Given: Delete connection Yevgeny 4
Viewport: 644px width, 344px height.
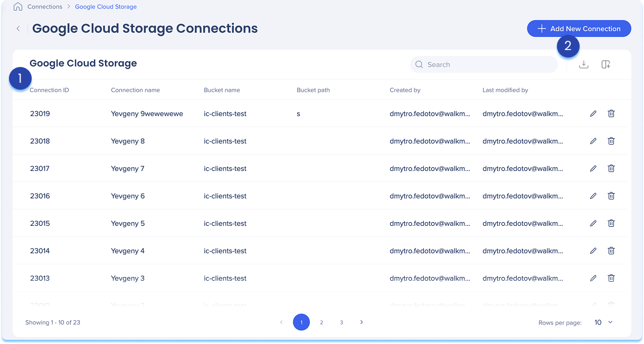Looking at the screenshot, I should [x=611, y=251].
